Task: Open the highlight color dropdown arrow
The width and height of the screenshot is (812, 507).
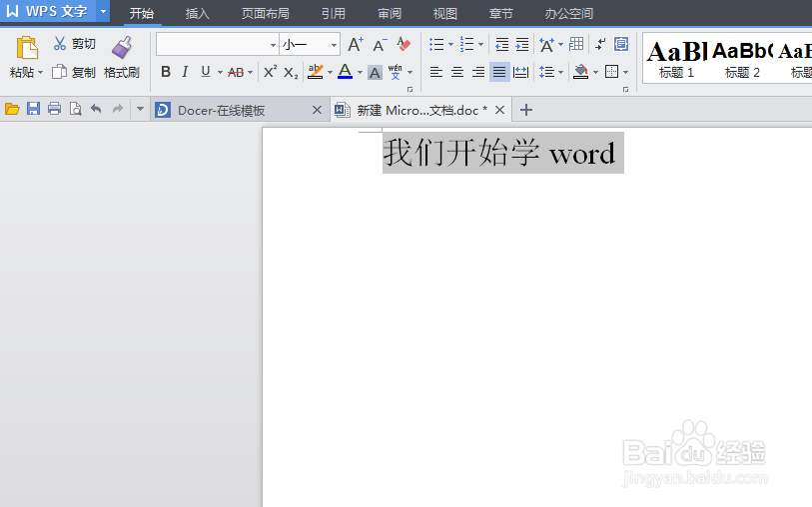Action: point(330,73)
